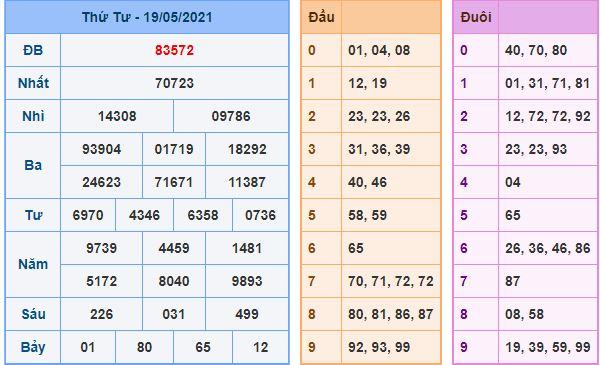Select the number 4459
600x365 pixels.
[x=174, y=248]
